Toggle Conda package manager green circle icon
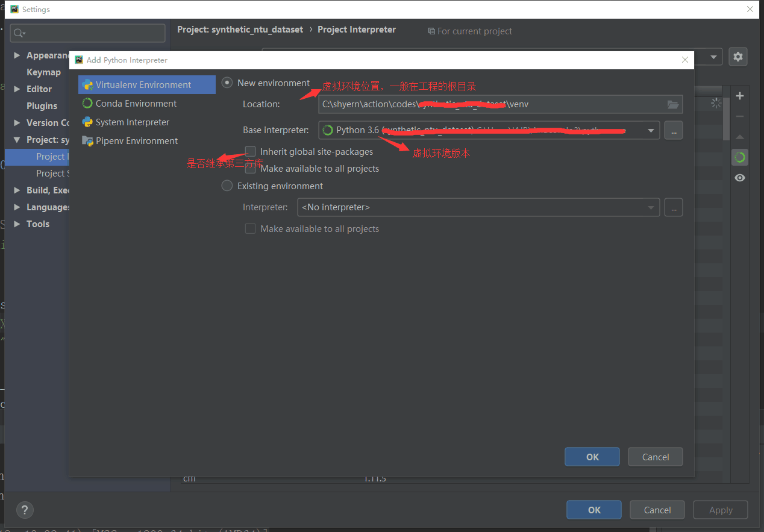This screenshot has height=532, width=764. (x=740, y=157)
